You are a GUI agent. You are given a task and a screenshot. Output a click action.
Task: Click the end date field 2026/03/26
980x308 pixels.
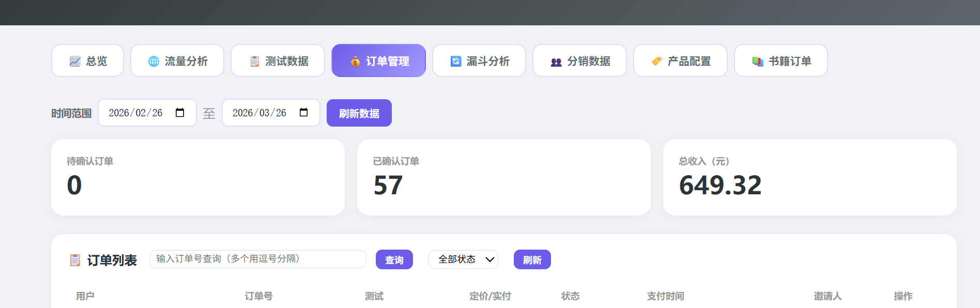(x=271, y=113)
